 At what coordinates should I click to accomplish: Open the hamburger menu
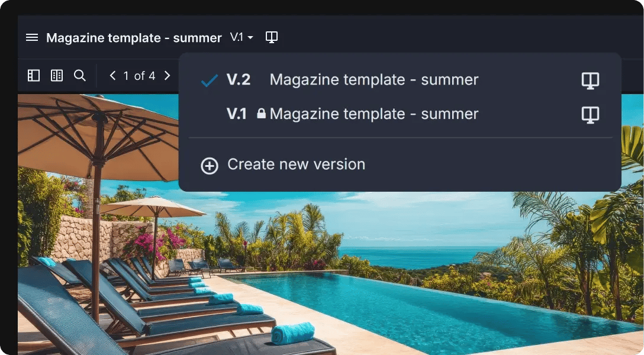tap(31, 37)
